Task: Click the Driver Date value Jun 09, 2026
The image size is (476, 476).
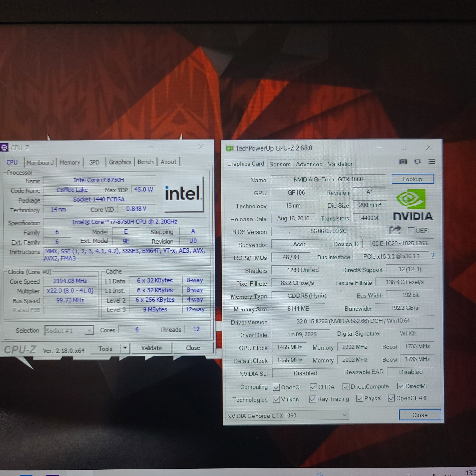Action: (x=301, y=334)
